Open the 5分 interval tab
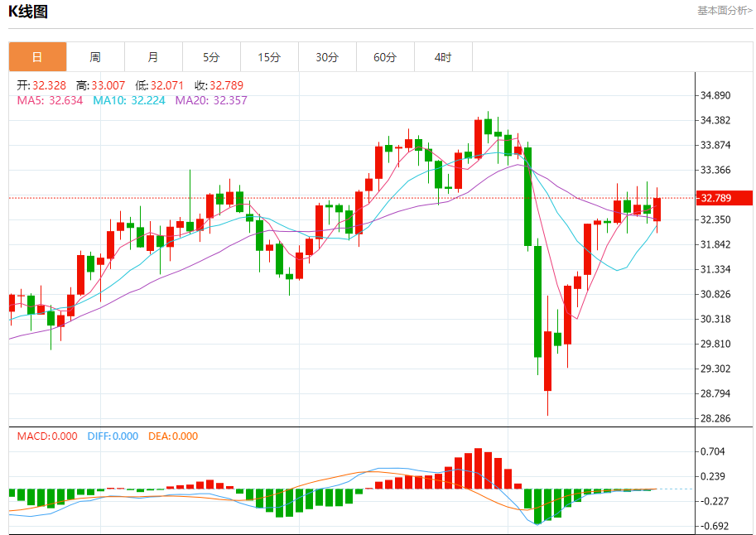 coord(211,57)
